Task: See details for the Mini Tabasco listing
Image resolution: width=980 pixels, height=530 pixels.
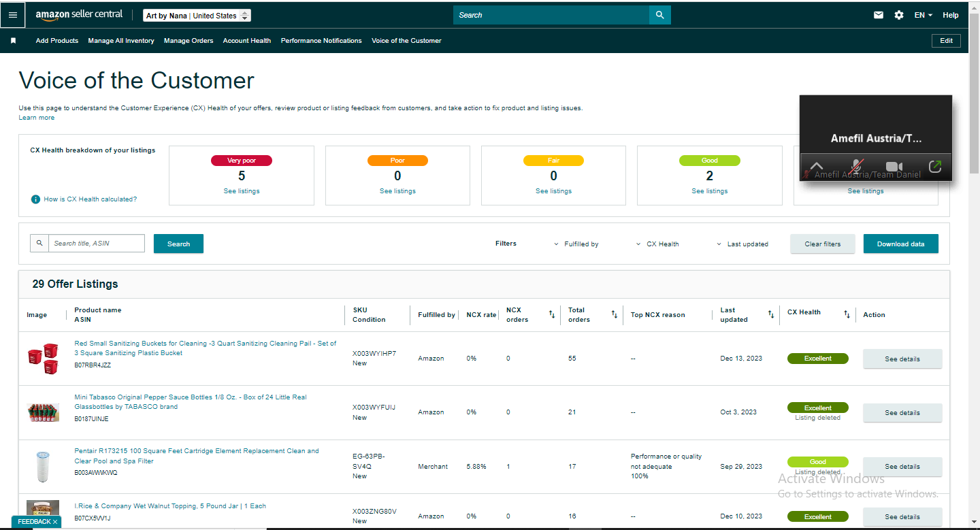Action: [902, 412]
